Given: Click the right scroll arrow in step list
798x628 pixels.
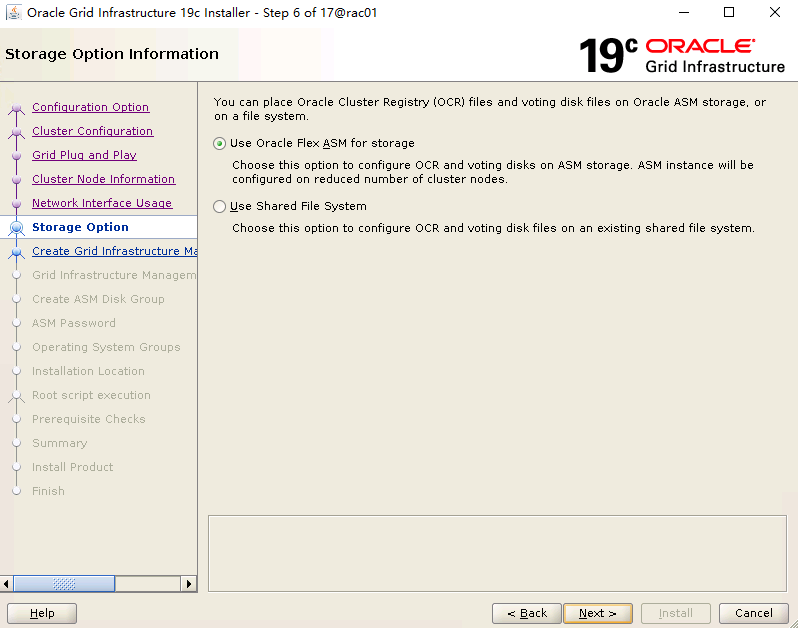Looking at the screenshot, I should pos(189,584).
